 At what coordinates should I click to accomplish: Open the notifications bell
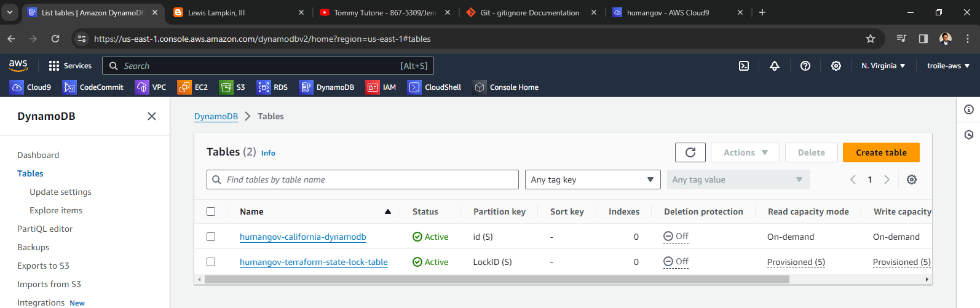tap(775, 66)
